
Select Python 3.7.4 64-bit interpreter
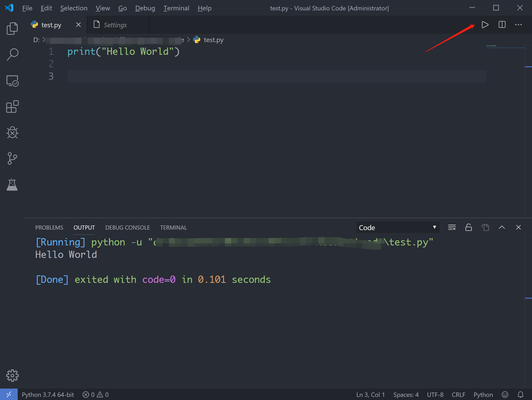(48, 395)
